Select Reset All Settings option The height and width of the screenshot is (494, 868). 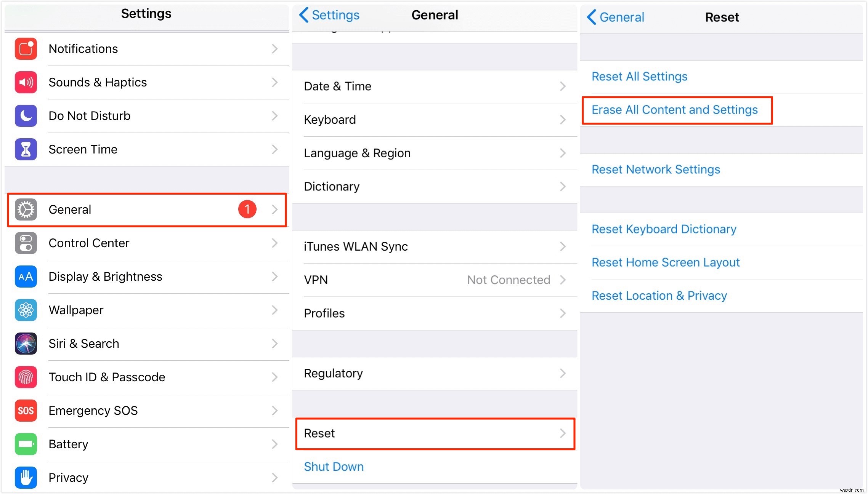[x=639, y=76]
